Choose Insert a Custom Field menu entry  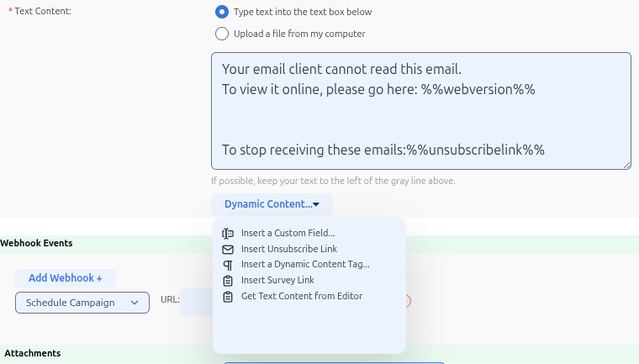(x=288, y=233)
